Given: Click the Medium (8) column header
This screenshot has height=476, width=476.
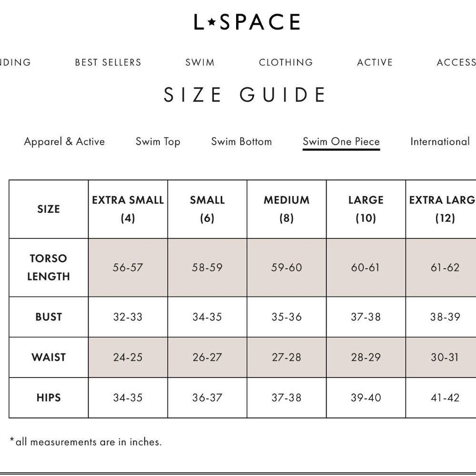Looking at the screenshot, I should coord(287,209).
